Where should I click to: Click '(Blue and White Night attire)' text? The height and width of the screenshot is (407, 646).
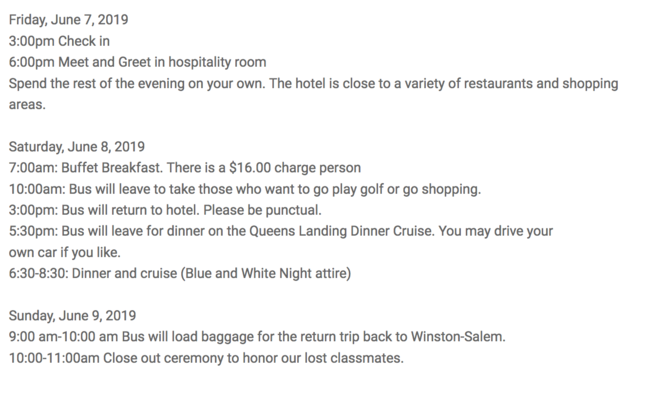[266, 274]
